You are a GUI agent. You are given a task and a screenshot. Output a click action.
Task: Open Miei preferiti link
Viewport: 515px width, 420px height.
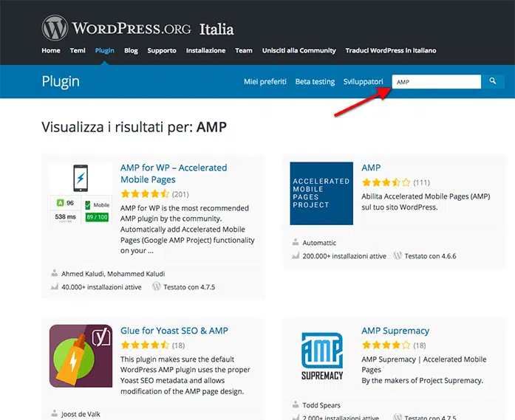pyautogui.click(x=265, y=82)
